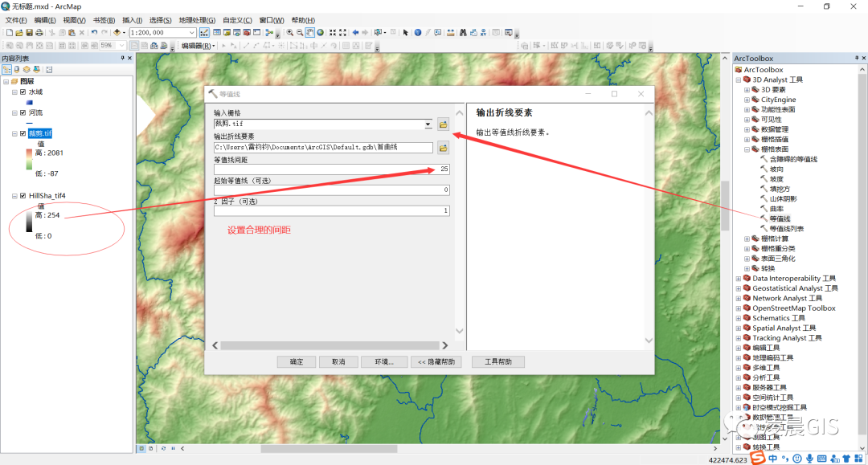Image resolution: width=868 pixels, height=465 pixels.
Task: Open the Editor toolbar icon
Action: pos(204,33)
